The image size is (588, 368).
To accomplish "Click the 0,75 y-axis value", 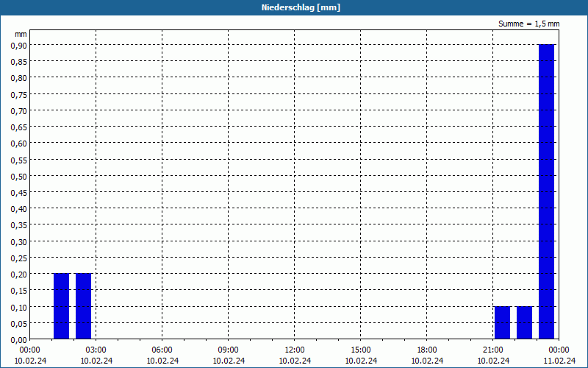I will [19, 94].
